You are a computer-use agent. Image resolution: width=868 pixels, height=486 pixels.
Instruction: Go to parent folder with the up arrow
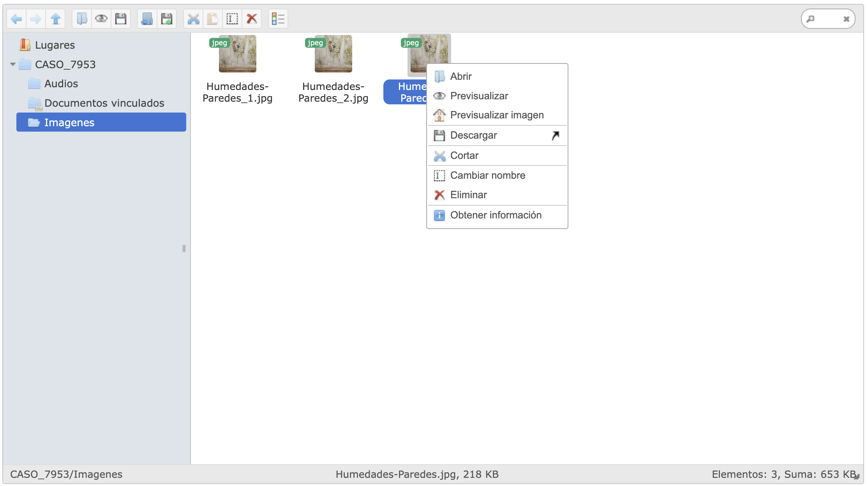click(56, 19)
